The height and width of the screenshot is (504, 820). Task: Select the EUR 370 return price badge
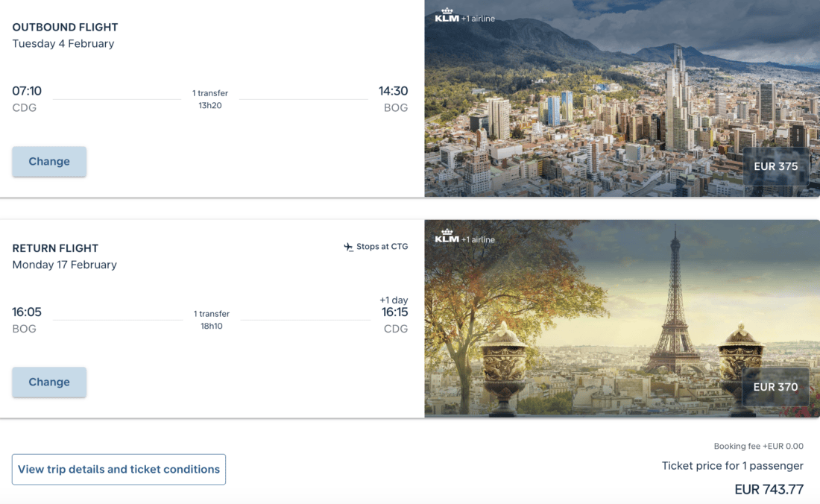coord(775,388)
